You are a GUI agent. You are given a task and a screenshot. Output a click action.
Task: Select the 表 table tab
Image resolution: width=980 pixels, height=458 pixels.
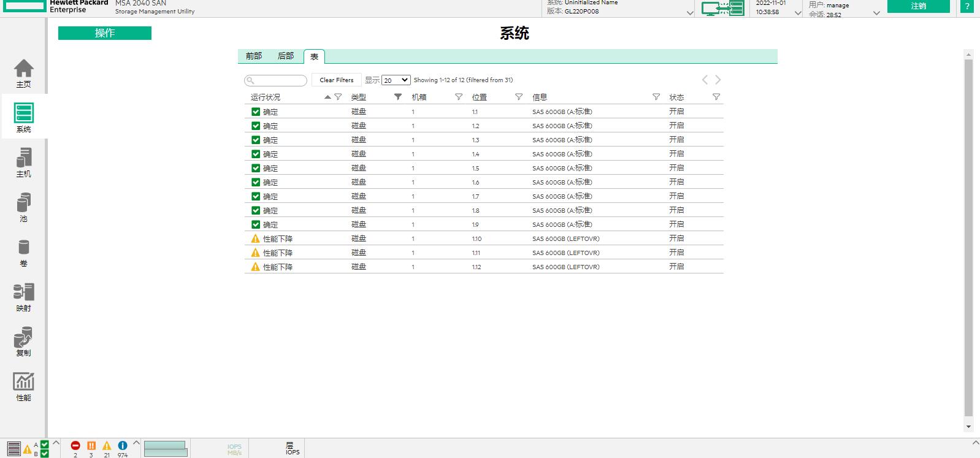pos(314,56)
